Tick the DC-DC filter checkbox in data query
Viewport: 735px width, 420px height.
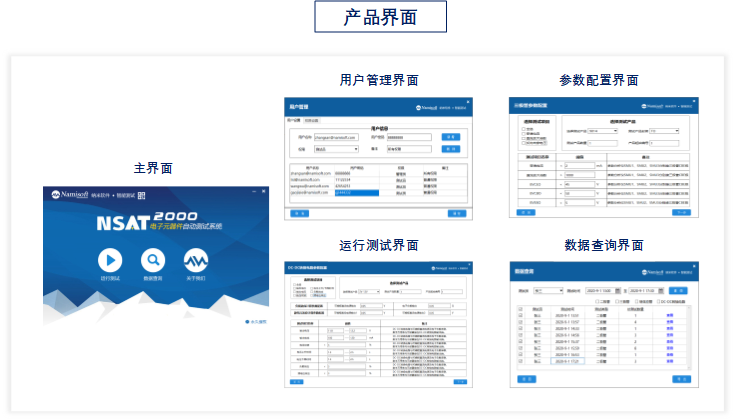(659, 301)
